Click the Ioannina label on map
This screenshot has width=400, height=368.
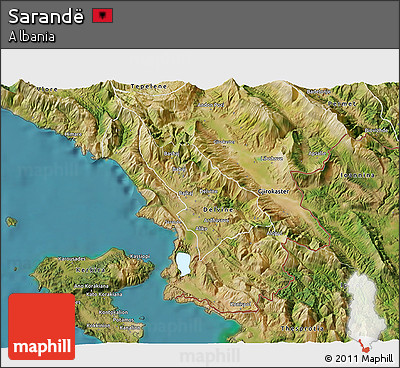[358, 175]
